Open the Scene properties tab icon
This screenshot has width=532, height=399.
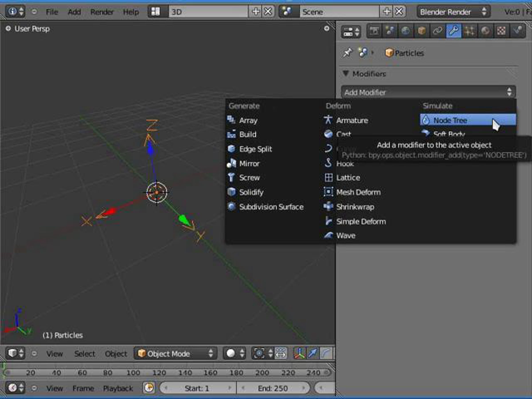390,31
